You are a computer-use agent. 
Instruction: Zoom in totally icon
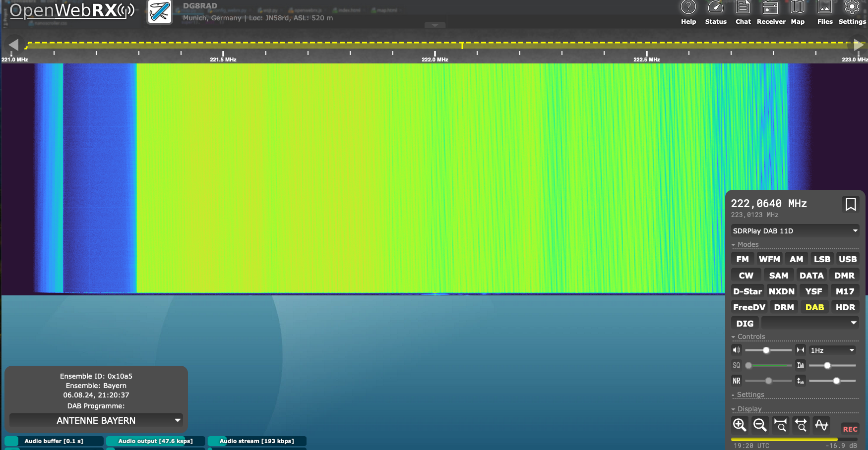[x=780, y=425]
